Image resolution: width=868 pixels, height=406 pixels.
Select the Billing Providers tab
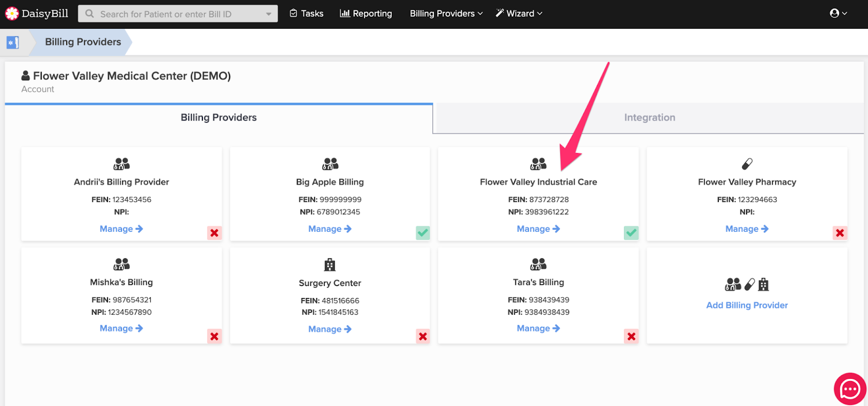[219, 118]
